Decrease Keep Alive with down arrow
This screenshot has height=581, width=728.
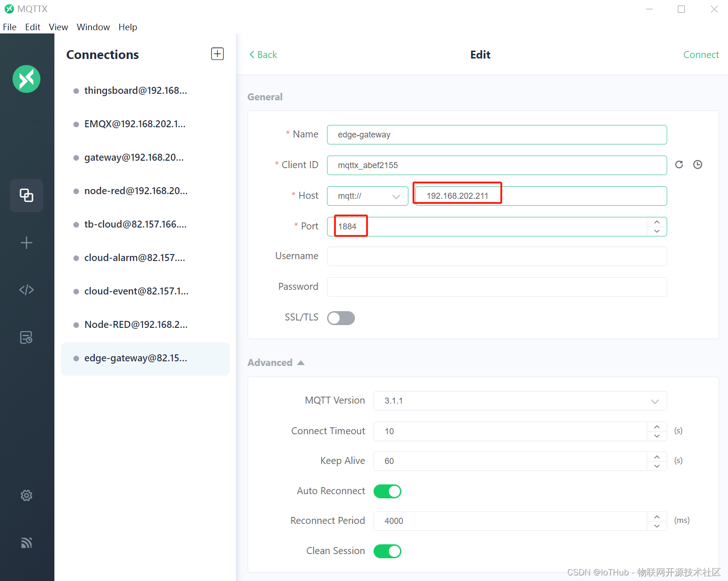tap(657, 466)
